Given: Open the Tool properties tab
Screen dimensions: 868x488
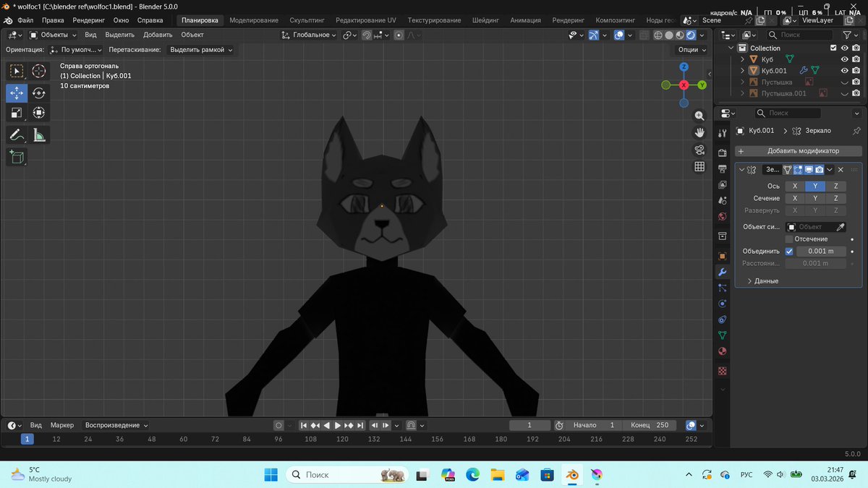Looking at the screenshot, I should (x=722, y=133).
